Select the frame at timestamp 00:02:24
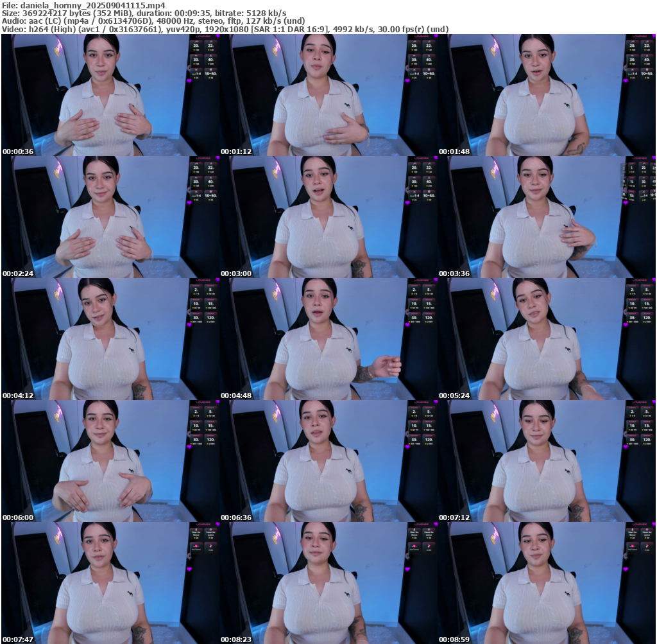This screenshot has height=644, width=657. [x=110, y=217]
